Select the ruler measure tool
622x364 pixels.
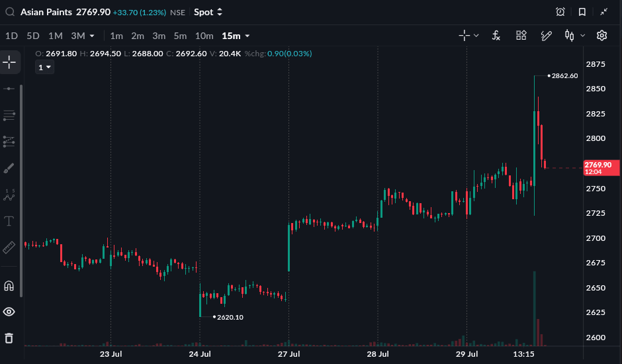9,248
